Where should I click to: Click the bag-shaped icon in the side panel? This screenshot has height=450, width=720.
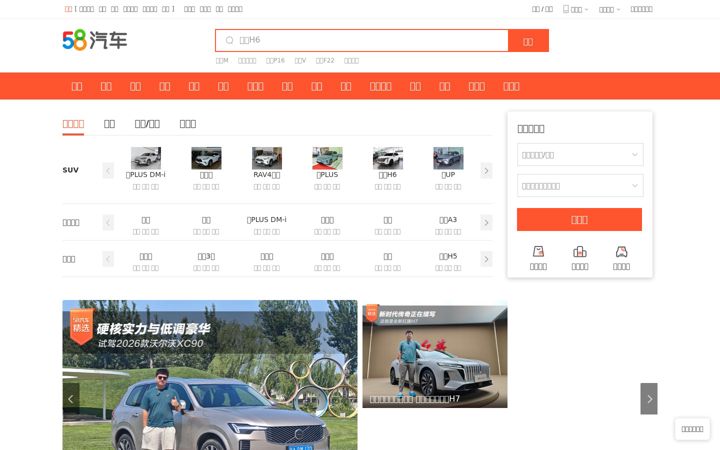click(538, 252)
